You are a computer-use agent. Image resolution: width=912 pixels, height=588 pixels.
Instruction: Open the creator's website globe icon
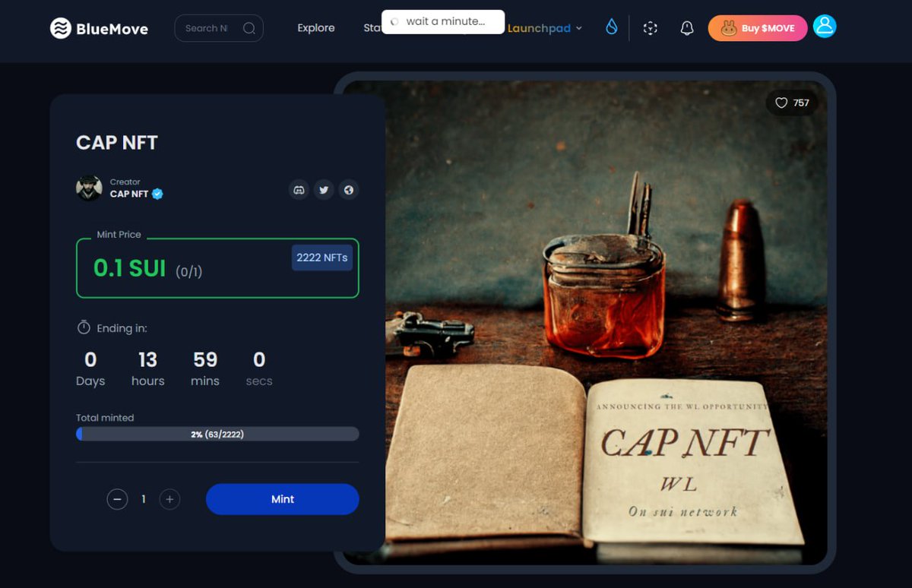(349, 190)
